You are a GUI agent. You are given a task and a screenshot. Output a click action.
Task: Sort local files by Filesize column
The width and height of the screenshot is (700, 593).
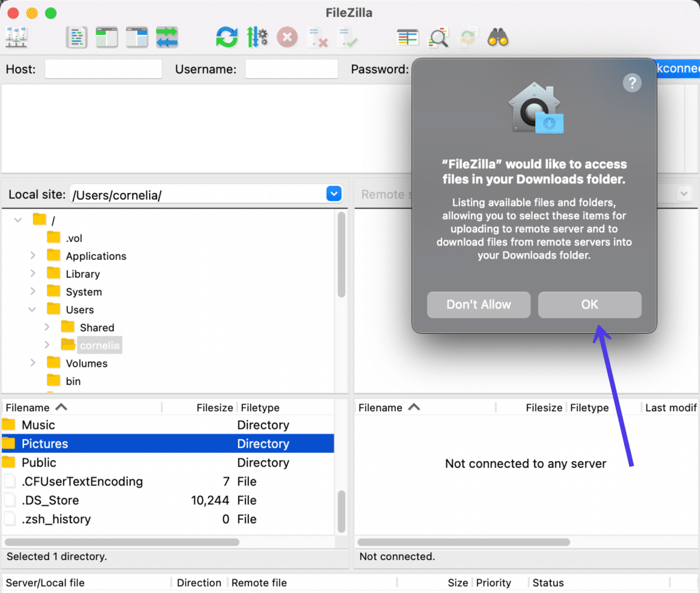coord(215,407)
